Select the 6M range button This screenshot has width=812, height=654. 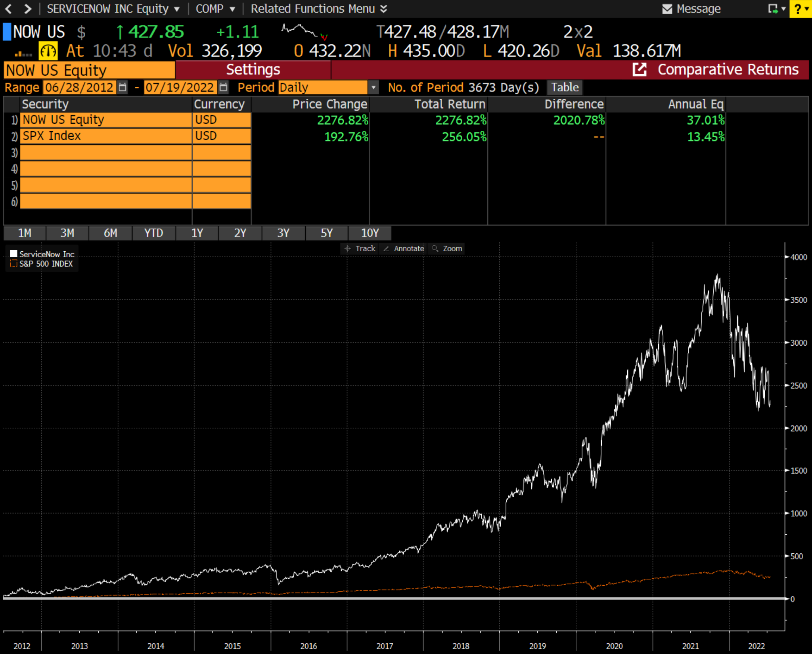point(110,233)
